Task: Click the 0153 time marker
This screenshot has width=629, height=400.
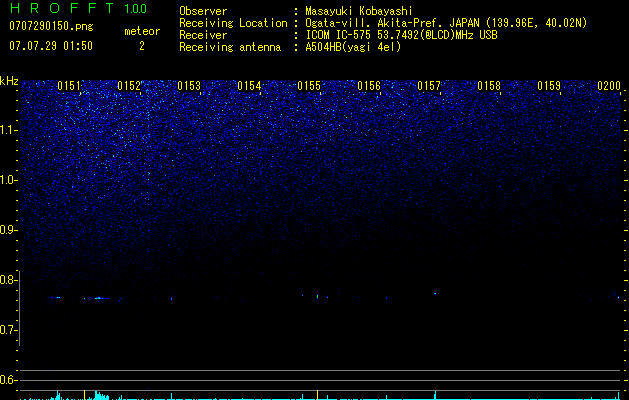Action: [189, 86]
